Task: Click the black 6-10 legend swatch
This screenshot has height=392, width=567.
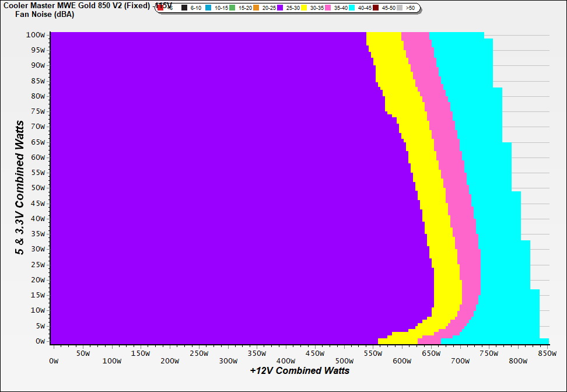Action: coord(185,8)
